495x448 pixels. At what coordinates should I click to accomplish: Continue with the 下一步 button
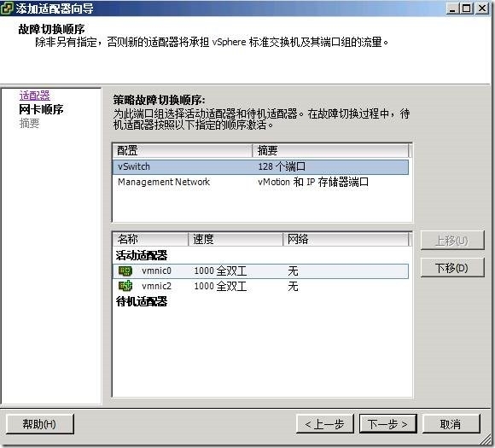(387, 424)
